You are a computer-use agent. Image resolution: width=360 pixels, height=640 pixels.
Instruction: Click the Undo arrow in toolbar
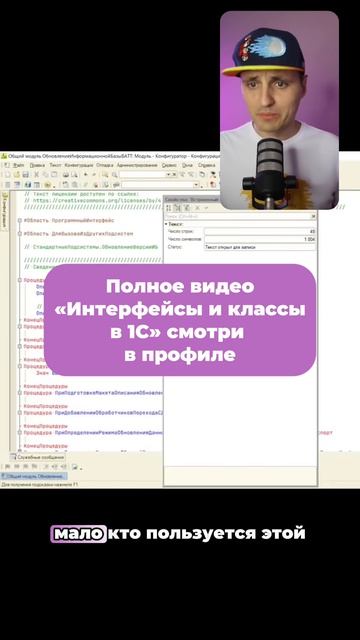pos(85,175)
